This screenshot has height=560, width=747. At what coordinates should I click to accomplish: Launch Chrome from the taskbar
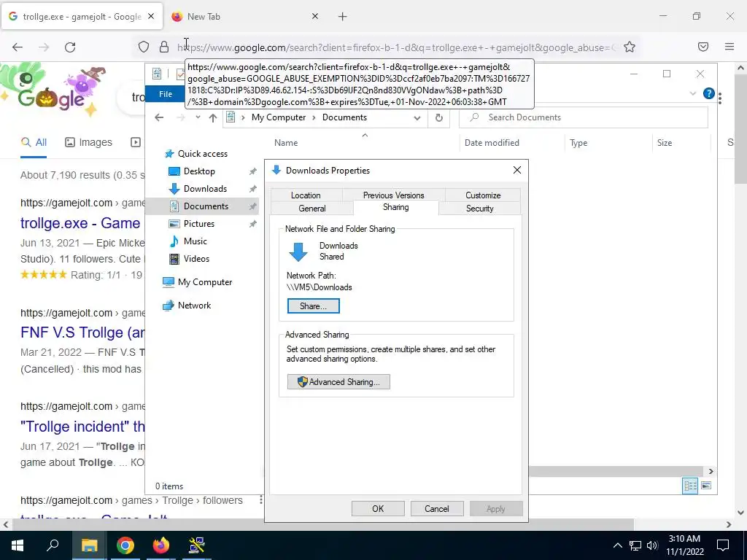coord(125,545)
